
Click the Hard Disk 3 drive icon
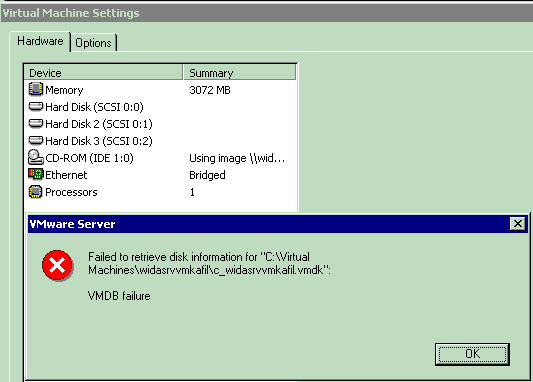35,140
